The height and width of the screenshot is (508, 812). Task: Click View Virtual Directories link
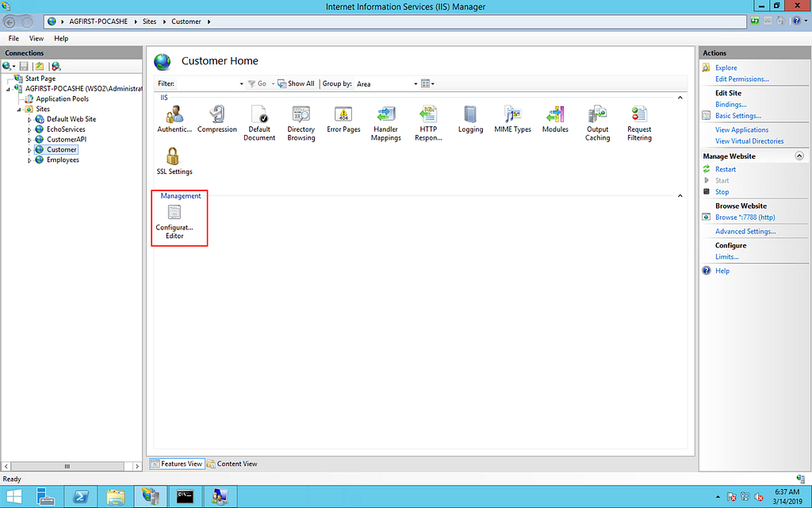[749, 141]
